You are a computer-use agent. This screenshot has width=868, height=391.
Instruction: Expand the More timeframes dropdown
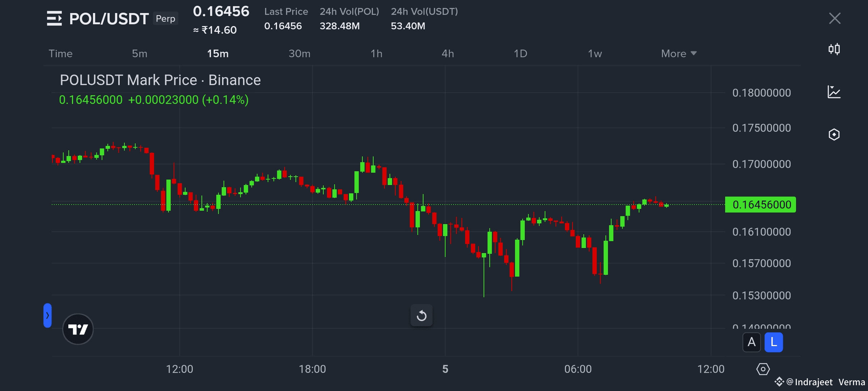(x=678, y=54)
